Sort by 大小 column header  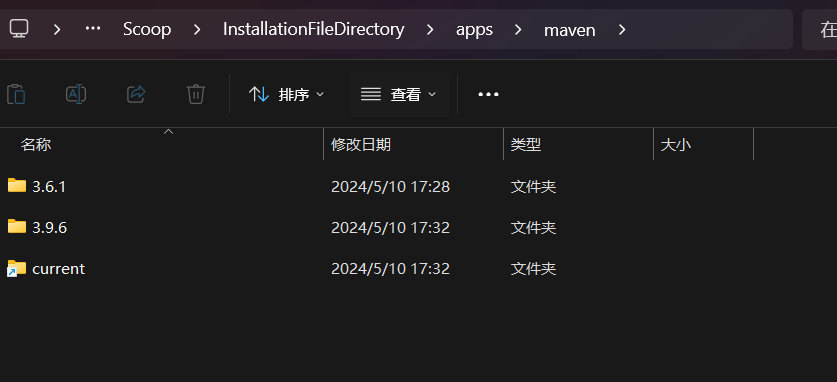[x=676, y=145]
